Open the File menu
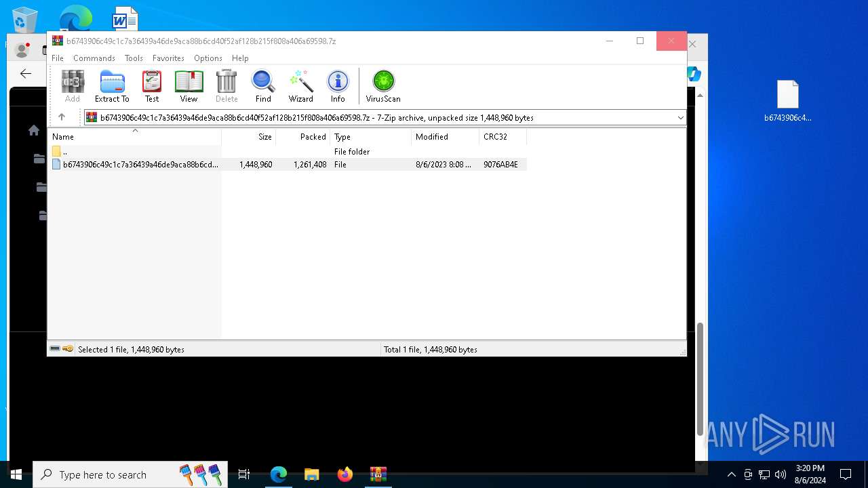868x488 pixels. pos(58,58)
